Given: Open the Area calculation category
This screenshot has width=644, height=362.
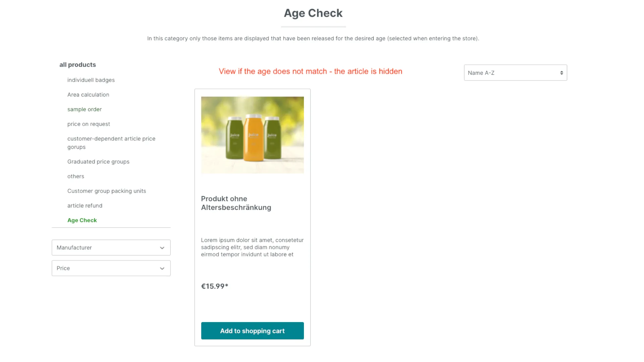Looking at the screenshot, I should (x=88, y=95).
